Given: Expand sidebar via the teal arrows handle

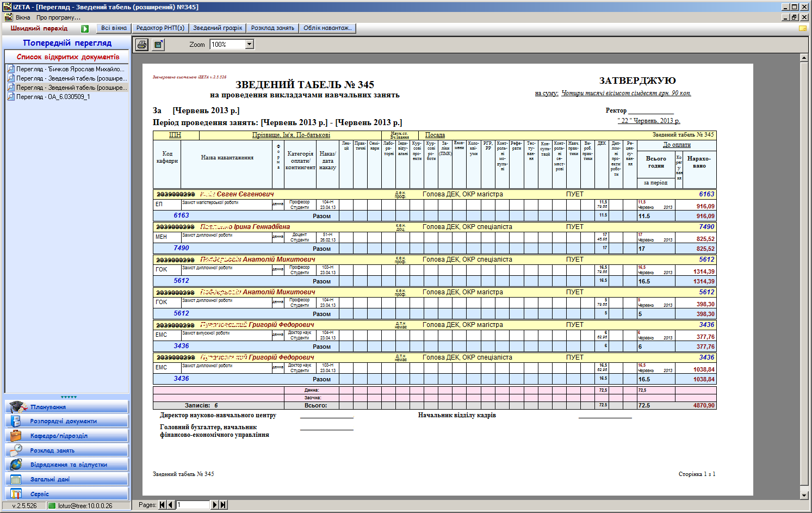Looking at the screenshot, I should pos(69,397).
